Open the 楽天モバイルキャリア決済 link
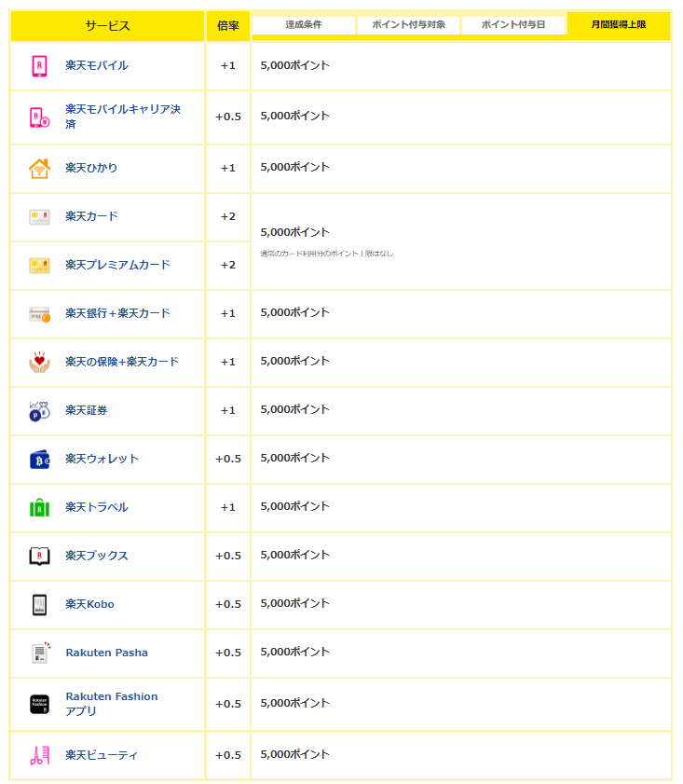Viewport: 683px width, 784px height. (x=123, y=117)
